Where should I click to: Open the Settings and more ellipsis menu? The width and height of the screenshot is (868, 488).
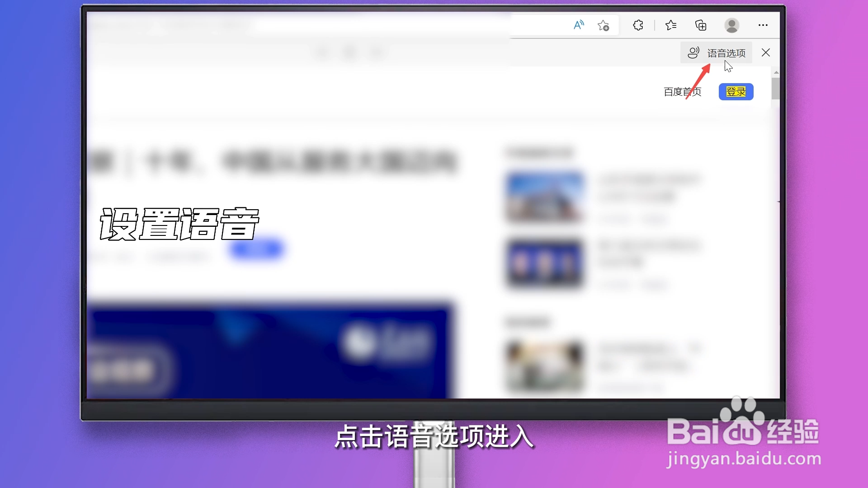(x=763, y=25)
